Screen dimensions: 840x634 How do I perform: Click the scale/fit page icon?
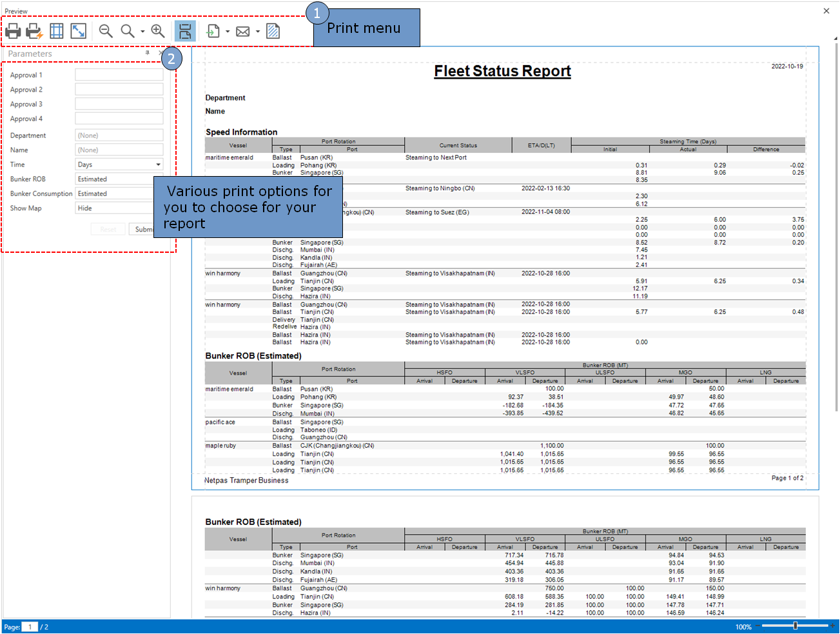click(x=79, y=31)
